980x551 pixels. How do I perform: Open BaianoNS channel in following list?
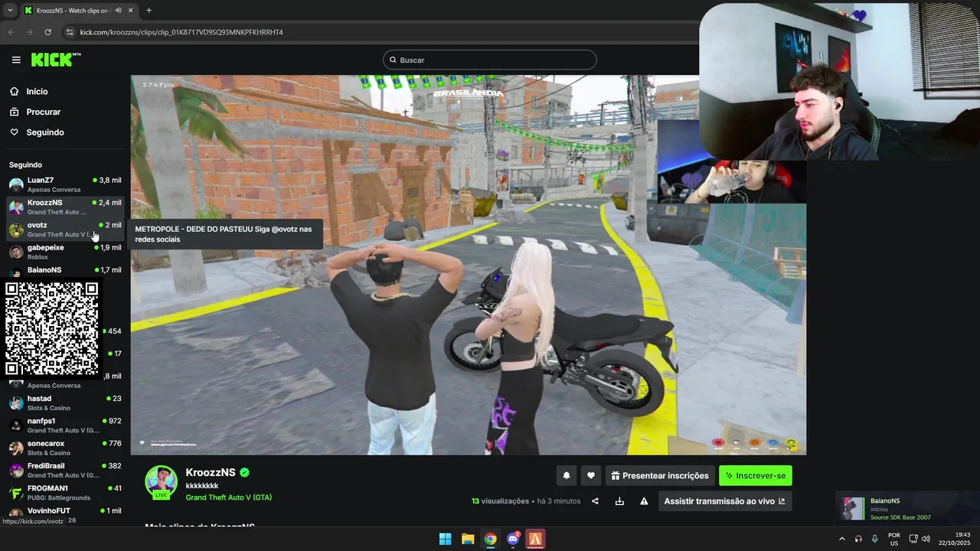pyautogui.click(x=65, y=270)
